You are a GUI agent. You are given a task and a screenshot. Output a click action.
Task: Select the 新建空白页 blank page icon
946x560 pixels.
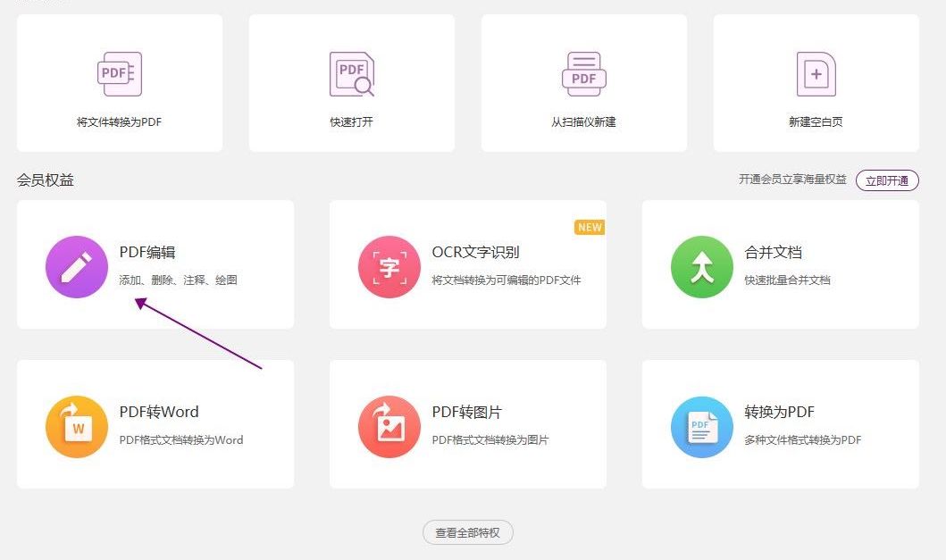pyautogui.click(x=814, y=73)
